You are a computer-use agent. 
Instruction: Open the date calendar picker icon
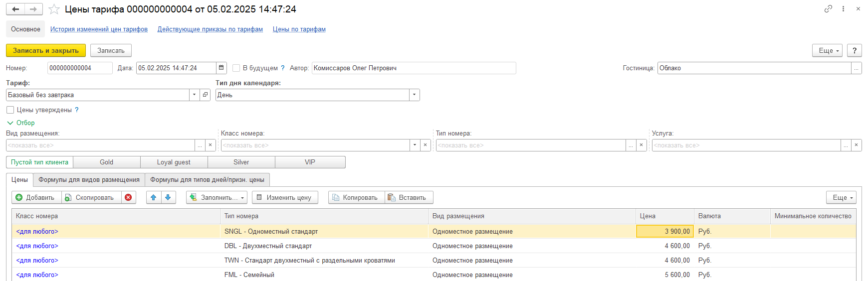(221, 68)
